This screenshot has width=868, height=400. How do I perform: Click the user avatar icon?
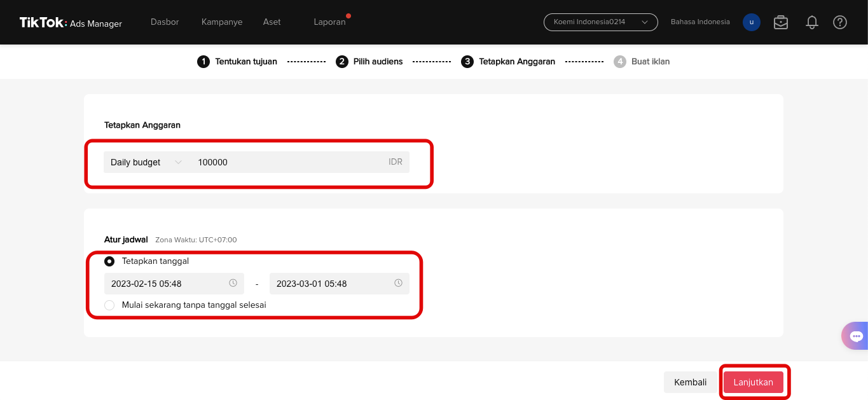pyautogui.click(x=752, y=22)
